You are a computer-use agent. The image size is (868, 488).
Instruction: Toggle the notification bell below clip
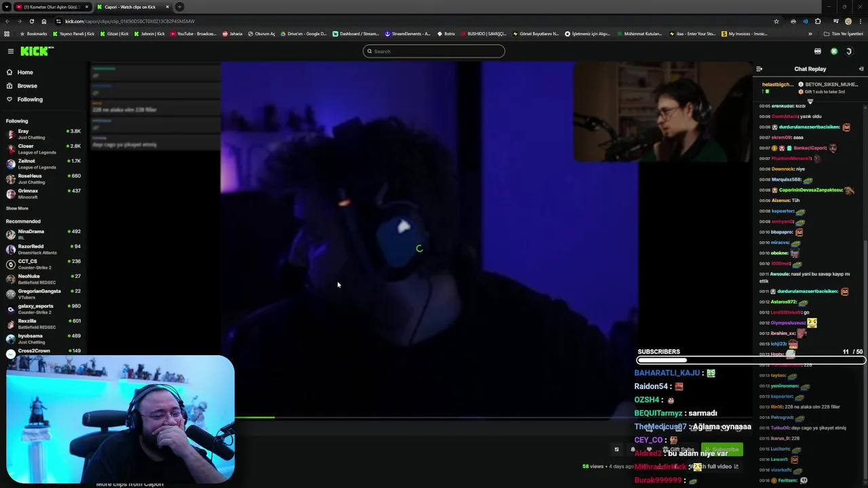pos(633,449)
